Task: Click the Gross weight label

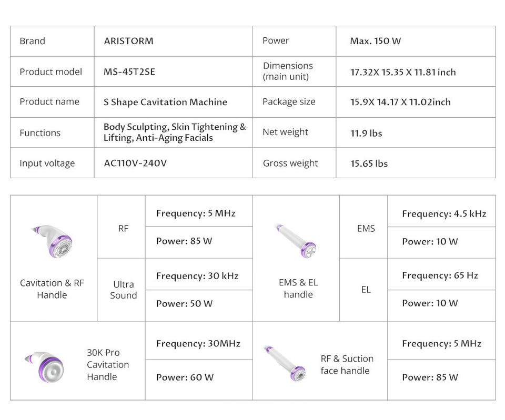Action: click(290, 163)
